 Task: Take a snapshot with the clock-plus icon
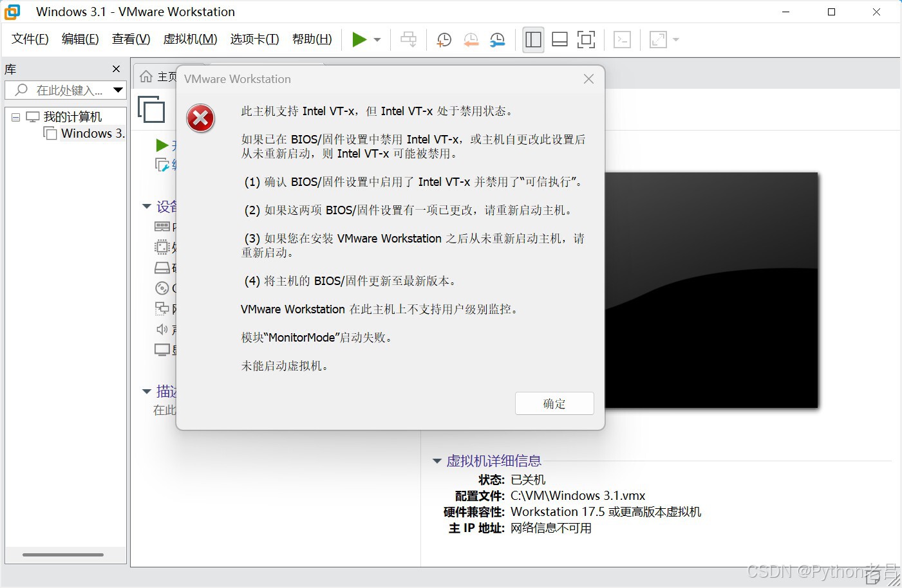pos(444,40)
